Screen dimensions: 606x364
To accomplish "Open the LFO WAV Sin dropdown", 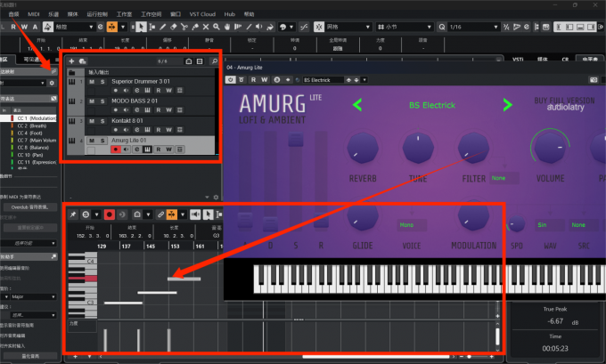I will [549, 224].
